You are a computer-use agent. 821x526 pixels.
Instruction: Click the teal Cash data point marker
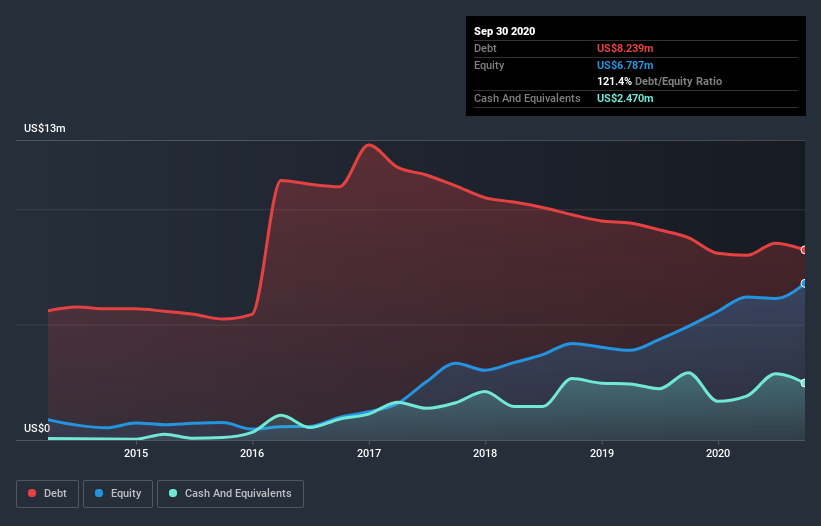[x=804, y=383]
